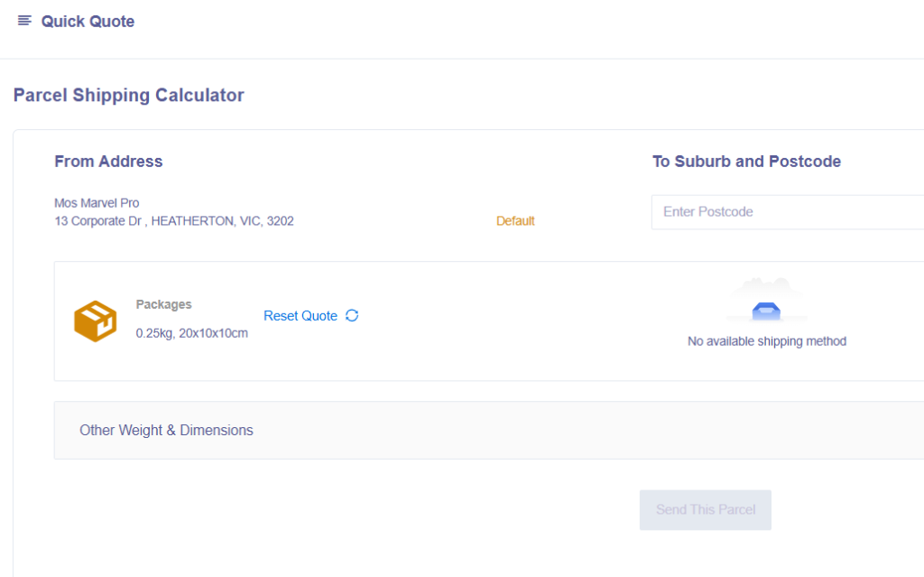Click the From Address heading
The height and width of the screenshot is (577, 924).
[x=108, y=162]
